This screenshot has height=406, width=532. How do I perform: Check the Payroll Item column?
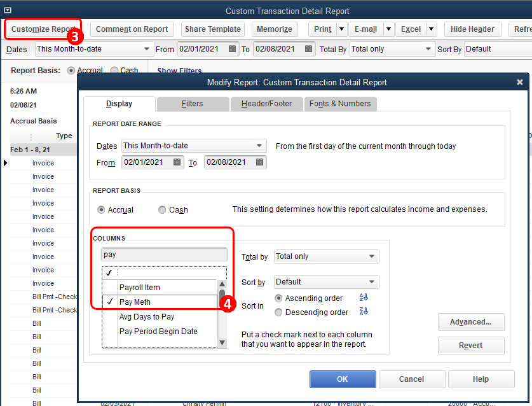pyautogui.click(x=110, y=287)
